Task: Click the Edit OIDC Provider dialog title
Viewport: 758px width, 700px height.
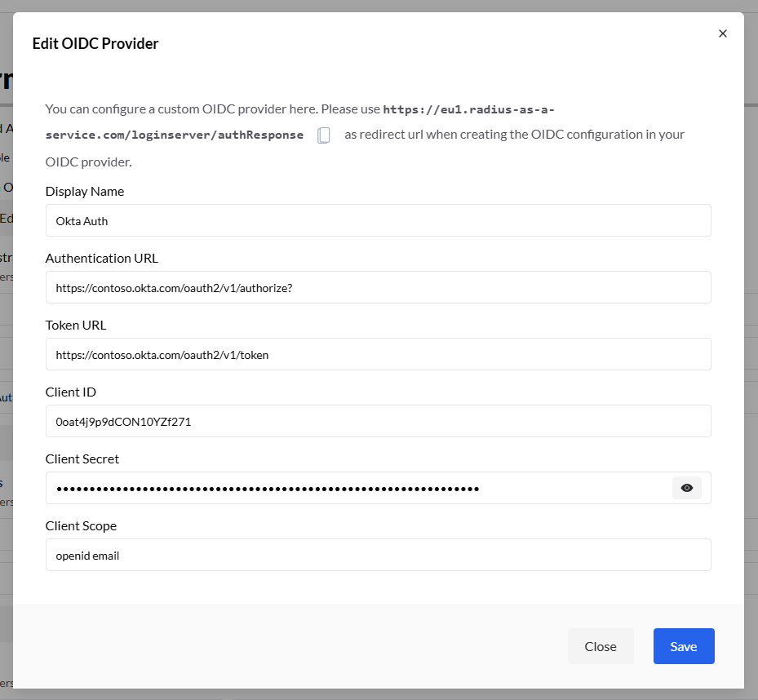Action: (x=95, y=43)
